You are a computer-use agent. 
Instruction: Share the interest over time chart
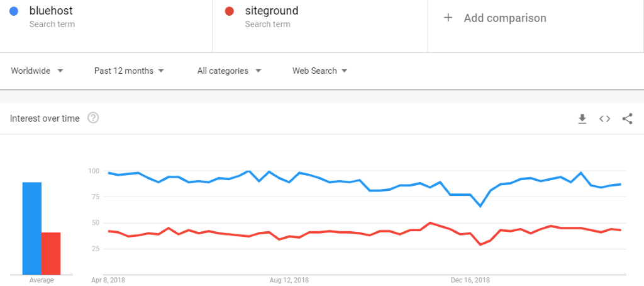(627, 119)
